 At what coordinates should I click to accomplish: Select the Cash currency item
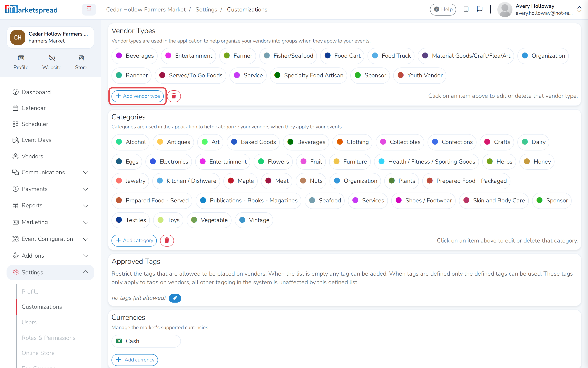click(146, 341)
